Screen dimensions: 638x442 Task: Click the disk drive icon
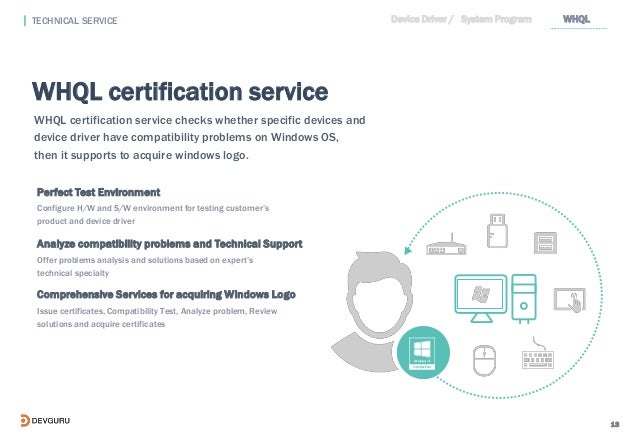[545, 243]
